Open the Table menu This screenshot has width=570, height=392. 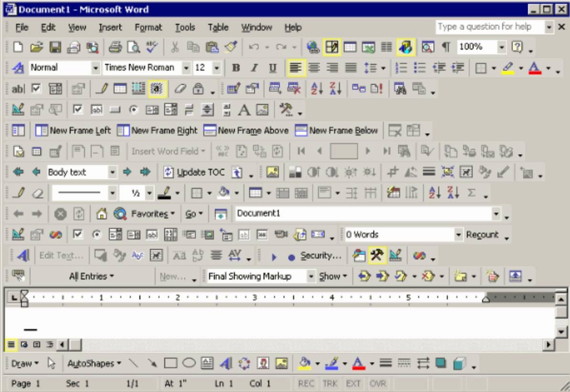click(x=218, y=27)
